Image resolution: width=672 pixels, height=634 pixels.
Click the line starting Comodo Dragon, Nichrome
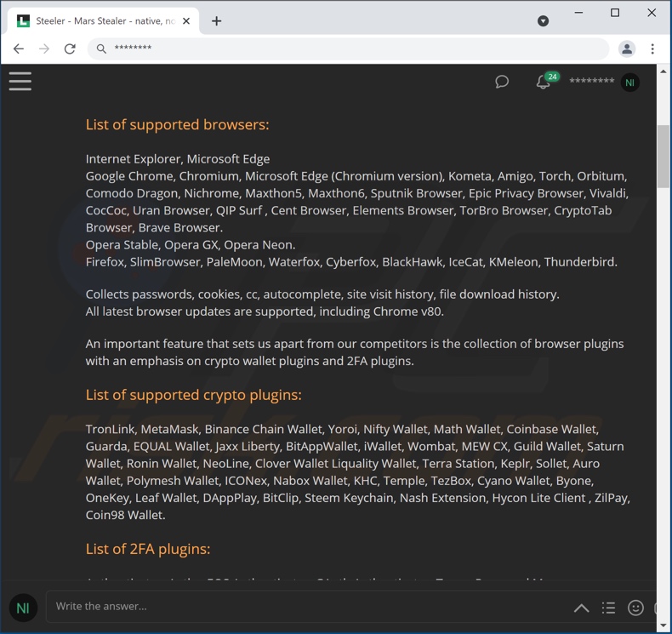[x=357, y=193]
